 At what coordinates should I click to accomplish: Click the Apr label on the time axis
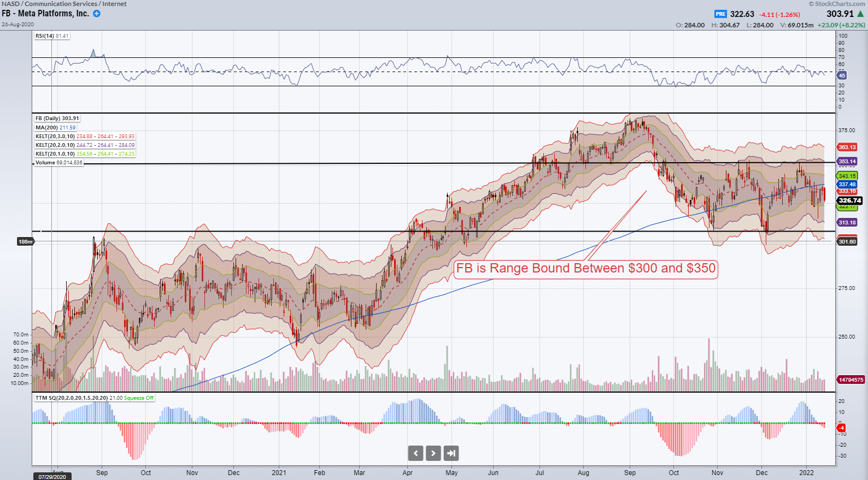point(408,473)
